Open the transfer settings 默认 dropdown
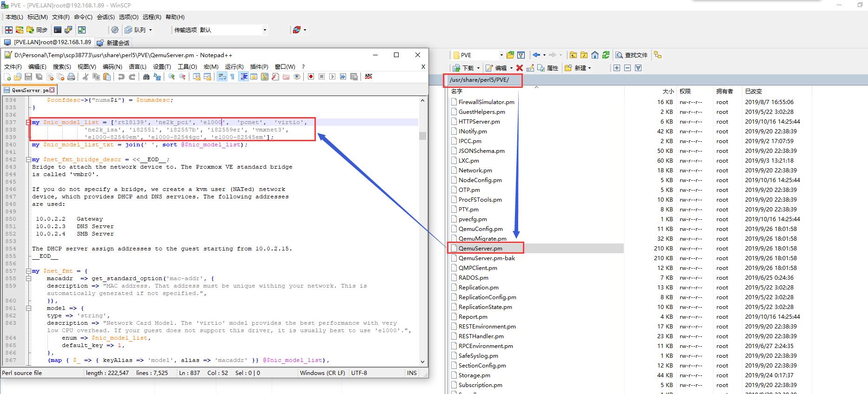The height and width of the screenshot is (394, 868). pyautogui.click(x=265, y=30)
